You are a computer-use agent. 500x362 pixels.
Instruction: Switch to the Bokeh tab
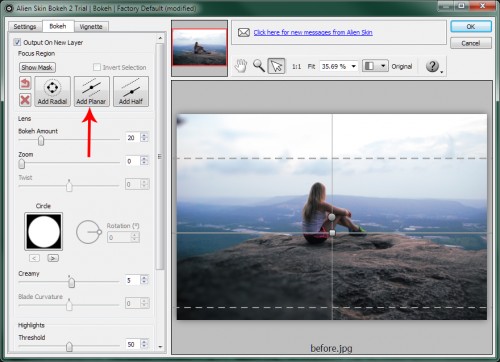click(x=58, y=26)
